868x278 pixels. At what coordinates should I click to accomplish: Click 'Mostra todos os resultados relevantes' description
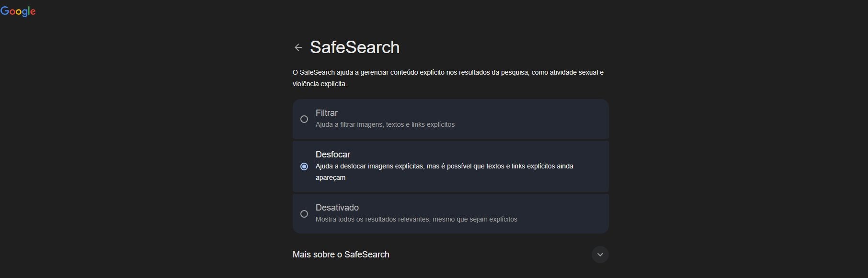[416, 219]
